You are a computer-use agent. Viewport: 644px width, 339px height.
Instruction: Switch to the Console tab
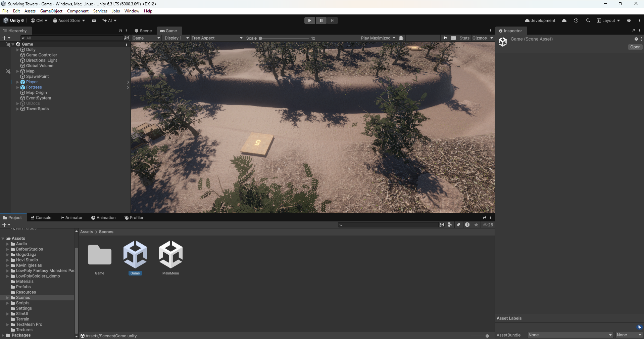tap(41, 218)
